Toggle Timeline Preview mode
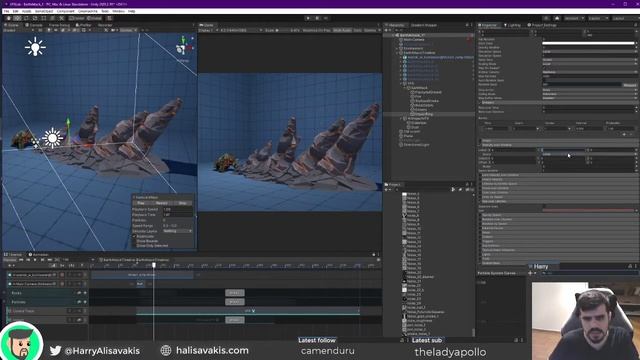Viewport: 640px width, 360px height. click(10, 260)
